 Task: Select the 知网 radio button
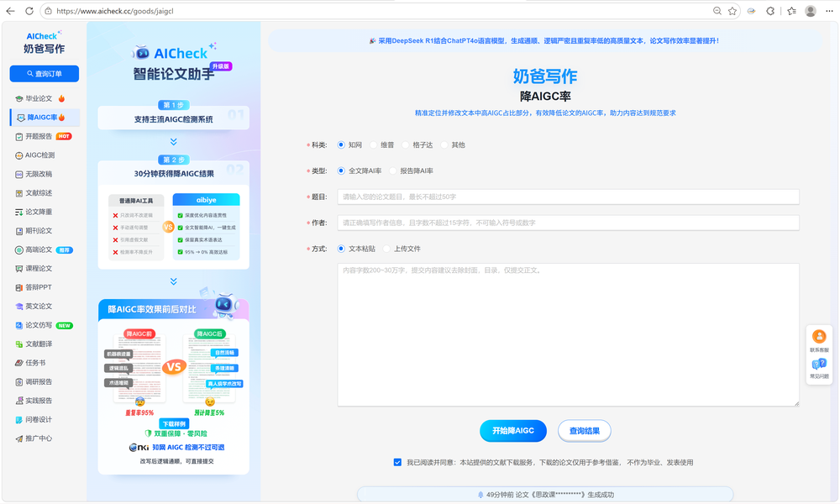[x=341, y=145]
